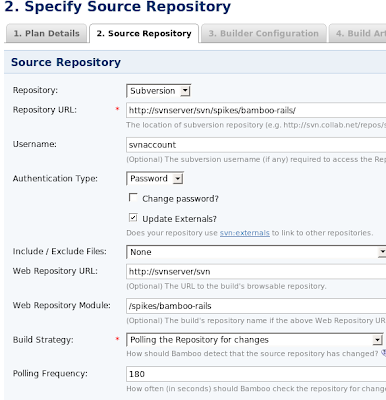Open the 3. Builder Configuration tab

point(264,33)
